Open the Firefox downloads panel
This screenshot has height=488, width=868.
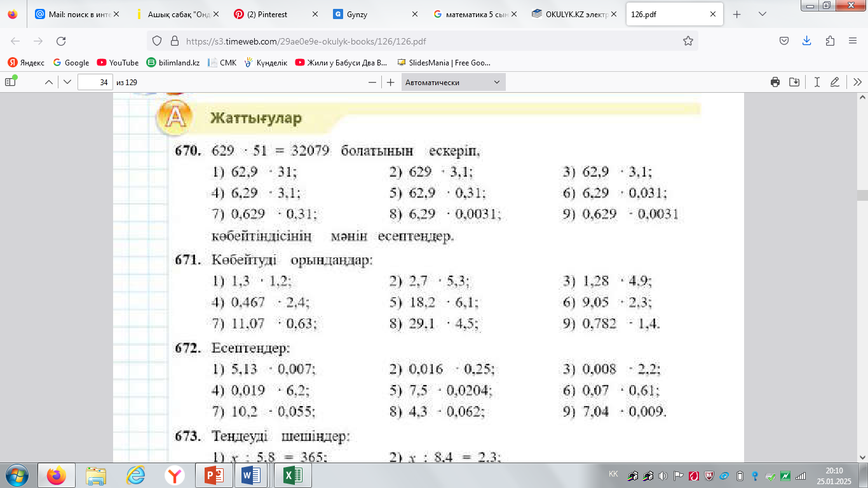(807, 41)
